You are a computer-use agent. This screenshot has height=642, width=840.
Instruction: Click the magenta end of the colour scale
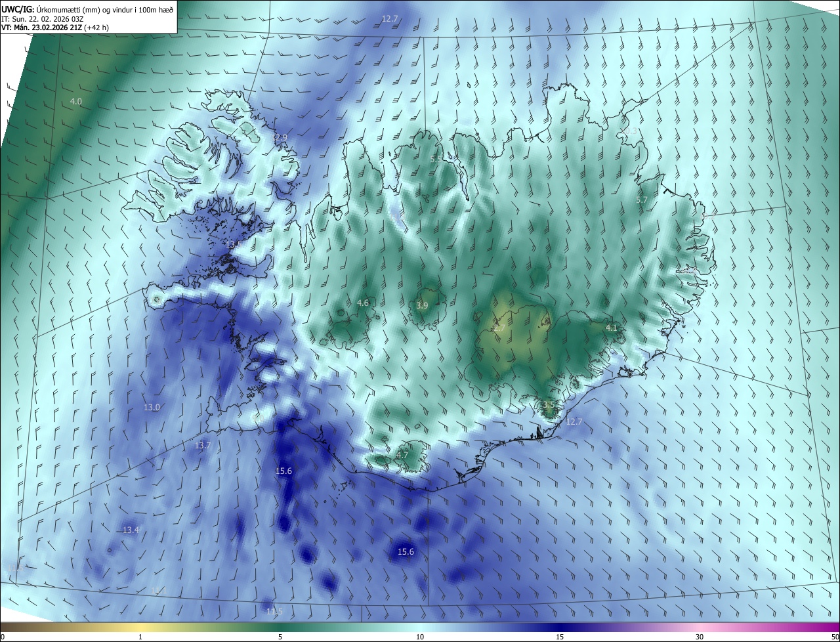[827, 627]
